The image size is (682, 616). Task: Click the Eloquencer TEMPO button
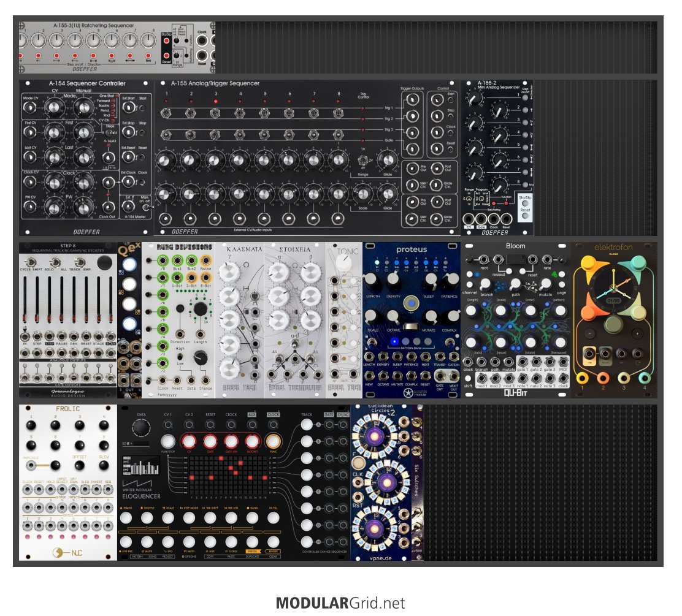click(x=126, y=518)
